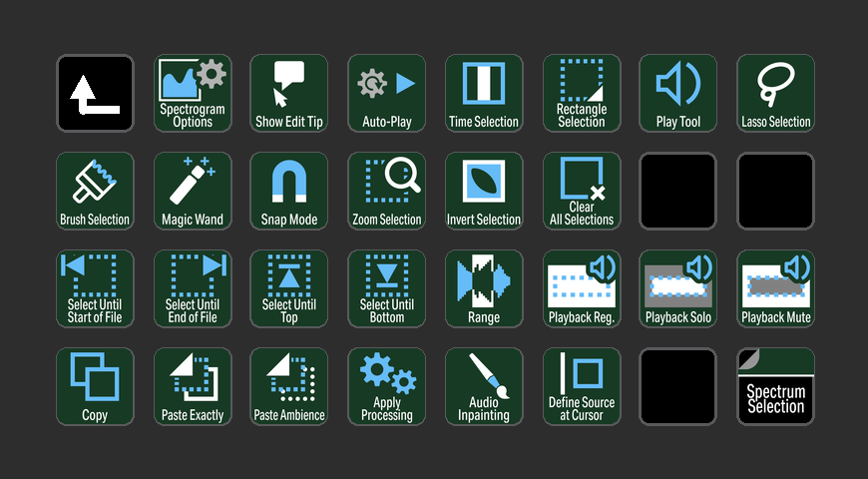Select the Range tool
The height and width of the screenshot is (479, 868).
[484, 288]
